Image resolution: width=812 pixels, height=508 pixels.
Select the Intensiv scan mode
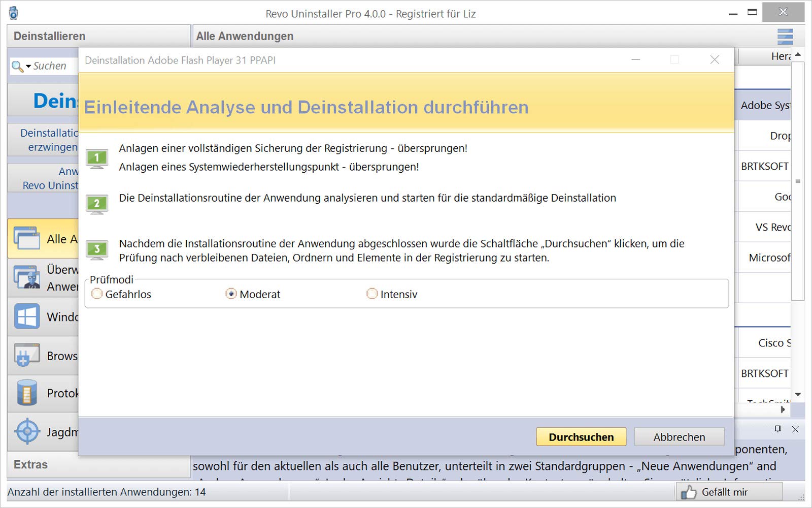(x=392, y=294)
